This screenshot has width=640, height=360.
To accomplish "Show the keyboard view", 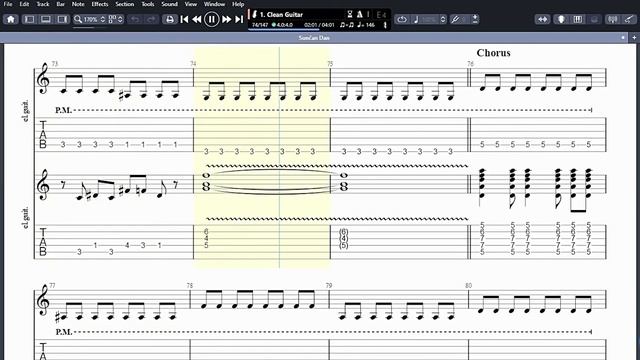I will 578,19.
